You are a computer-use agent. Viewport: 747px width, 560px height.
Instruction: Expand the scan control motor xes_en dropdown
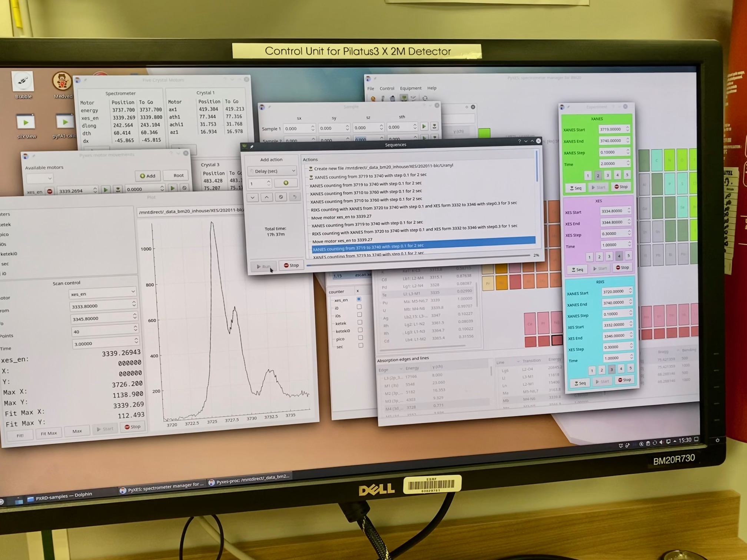pyautogui.click(x=103, y=293)
